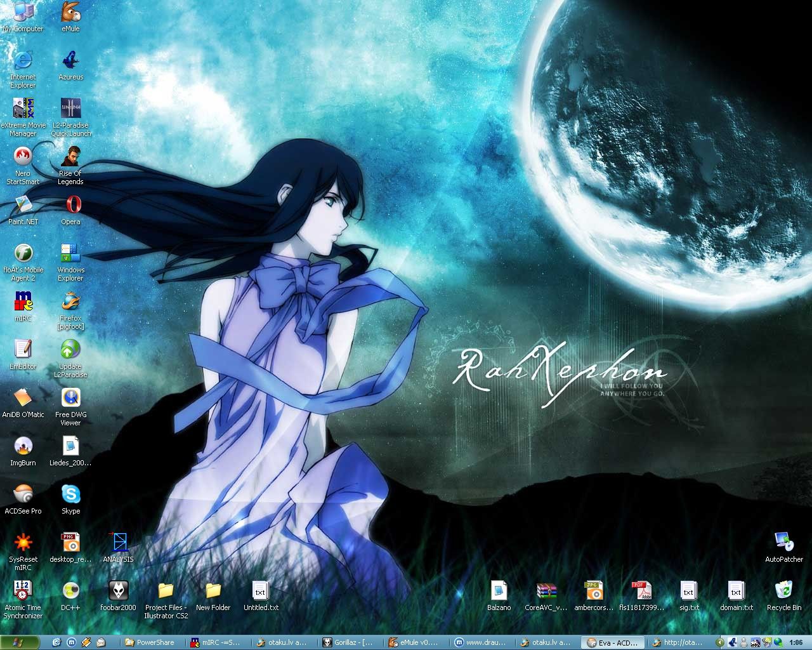Click the taskbar clock showing 1:06
Screen dimensions: 812x650
(x=796, y=642)
